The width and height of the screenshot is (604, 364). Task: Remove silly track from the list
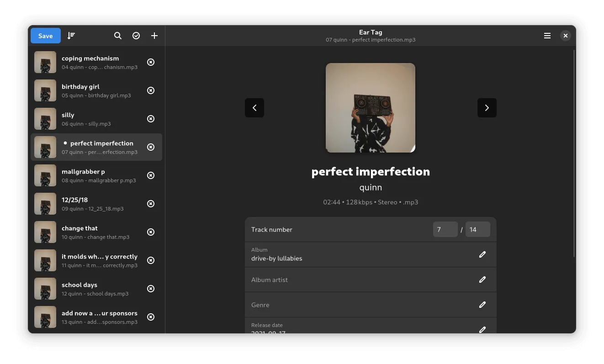[x=151, y=119]
